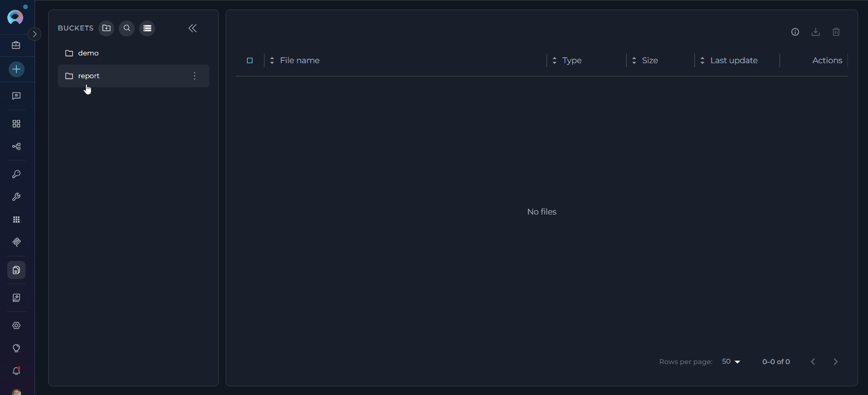Open the notifications bell in sidebar

pyautogui.click(x=16, y=371)
